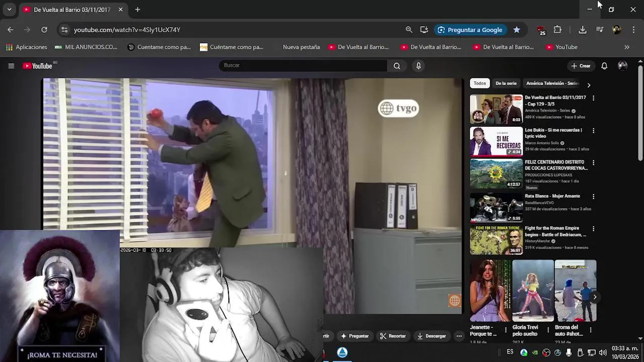Click the install app icon in address bar
Image resolution: width=644 pixels, height=362 pixels.
(x=424, y=30)
